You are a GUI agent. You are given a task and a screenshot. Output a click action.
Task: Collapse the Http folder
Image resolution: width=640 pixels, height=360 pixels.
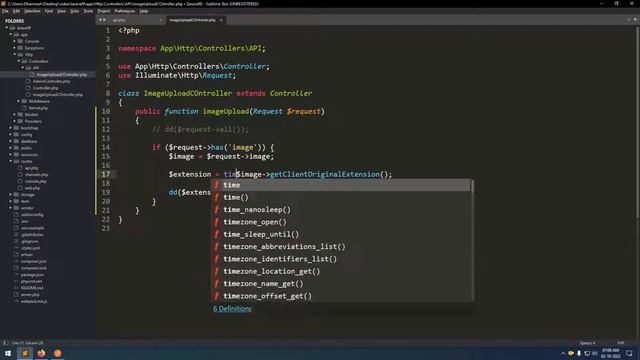pyautogui.click(x=15, y=54)
